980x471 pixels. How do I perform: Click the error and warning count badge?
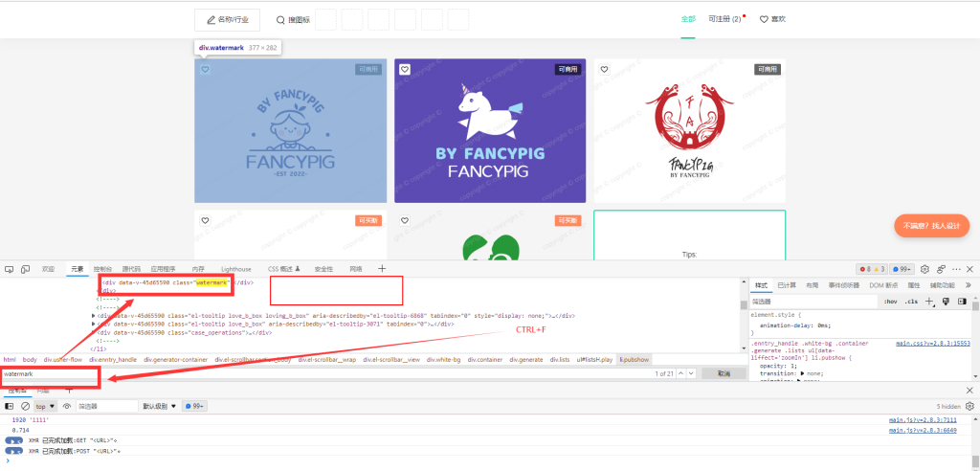click(x=872, y=269)
